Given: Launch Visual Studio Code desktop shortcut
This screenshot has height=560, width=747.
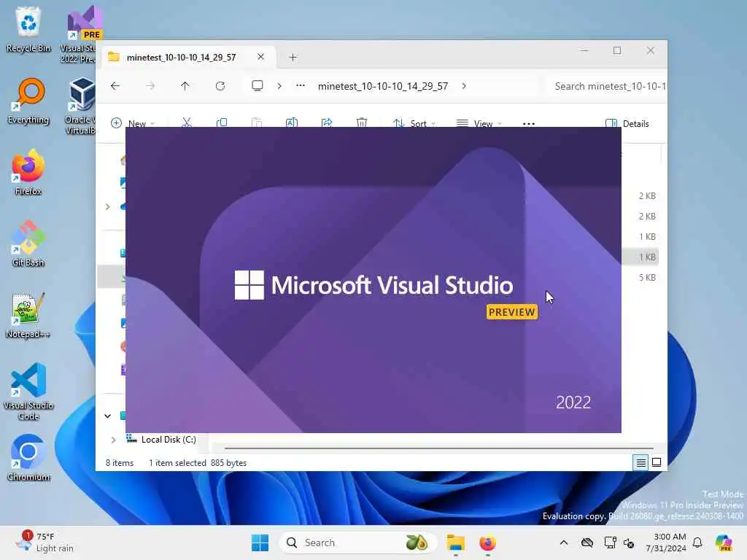Looking at the screenshot, I should point(28,392).
